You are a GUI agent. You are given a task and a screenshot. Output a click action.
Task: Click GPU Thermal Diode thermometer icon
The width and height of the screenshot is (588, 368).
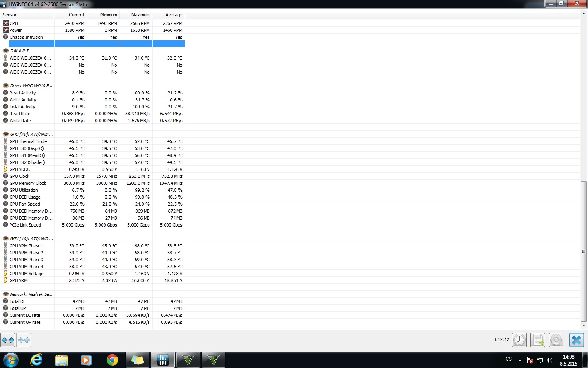(x=6, y=141)
